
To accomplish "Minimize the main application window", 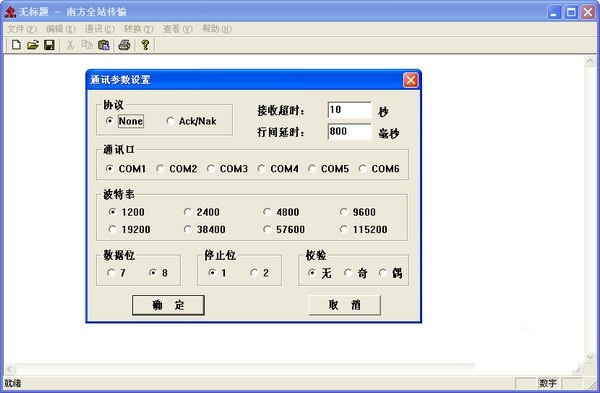I will tap(554, 12).
